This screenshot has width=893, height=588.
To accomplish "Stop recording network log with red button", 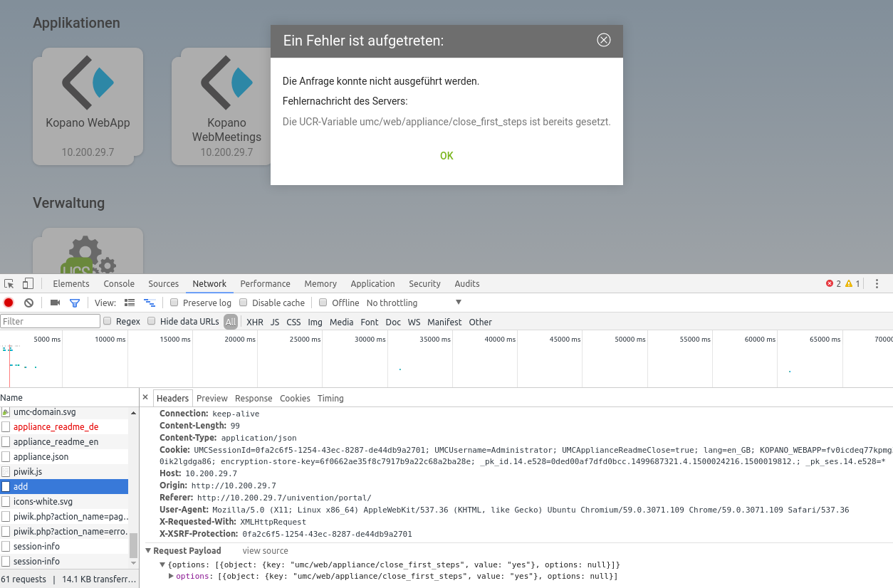I will point(9,303).
